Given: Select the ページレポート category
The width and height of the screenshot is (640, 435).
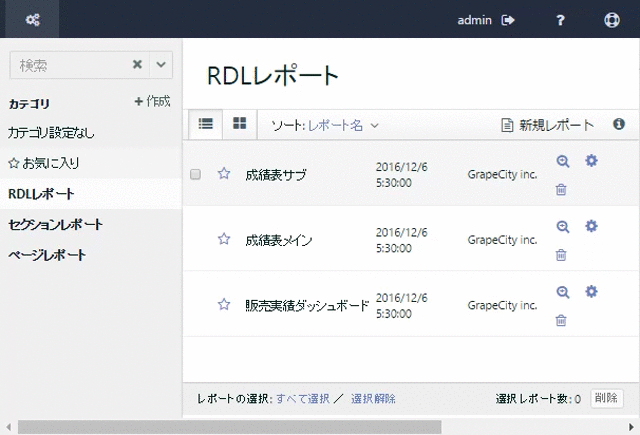Looking at the screenshot, I should click(47, 255).
